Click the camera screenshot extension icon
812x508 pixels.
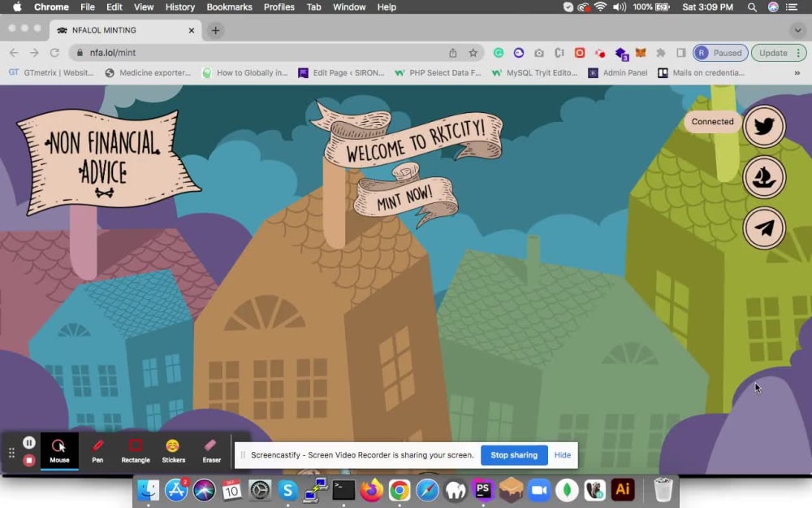point(539,53)
